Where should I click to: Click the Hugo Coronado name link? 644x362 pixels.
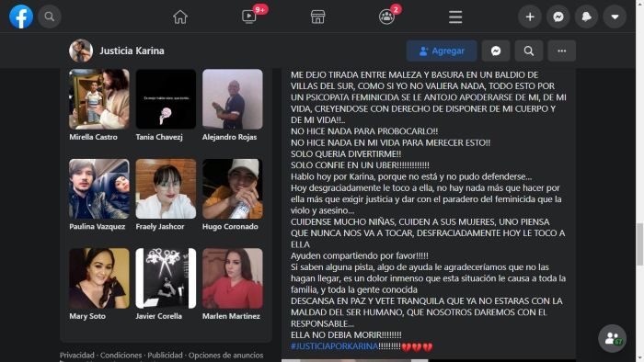click(230, 226)
